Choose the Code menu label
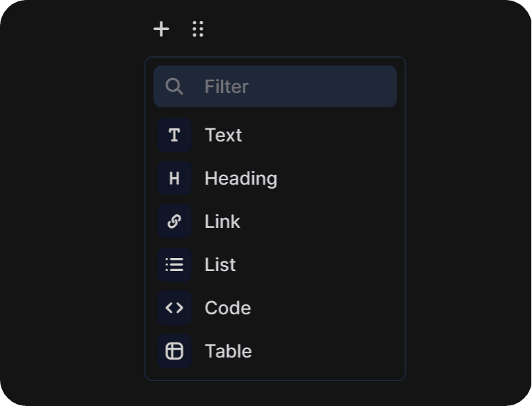Screen dimensions: 532x406 pyautogui.click(x=228, y=308)
